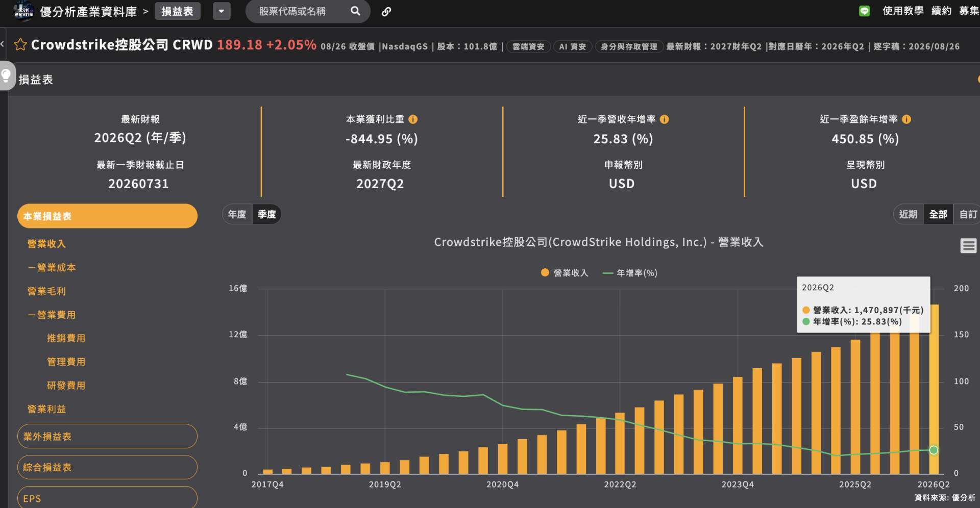Show info for 近一季盈餘年增率
Screen dimensions: 980x508
pyautogui.click(x=906, y=119)
